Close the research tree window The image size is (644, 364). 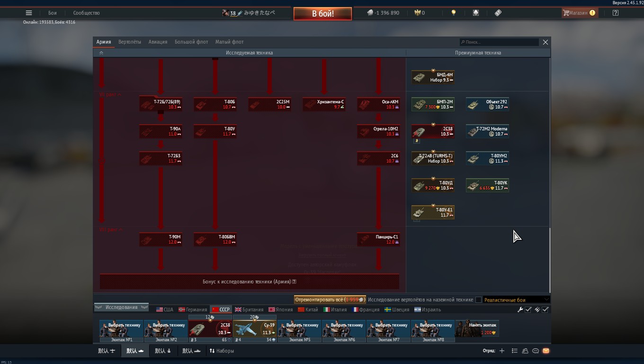tap(545, 42)
